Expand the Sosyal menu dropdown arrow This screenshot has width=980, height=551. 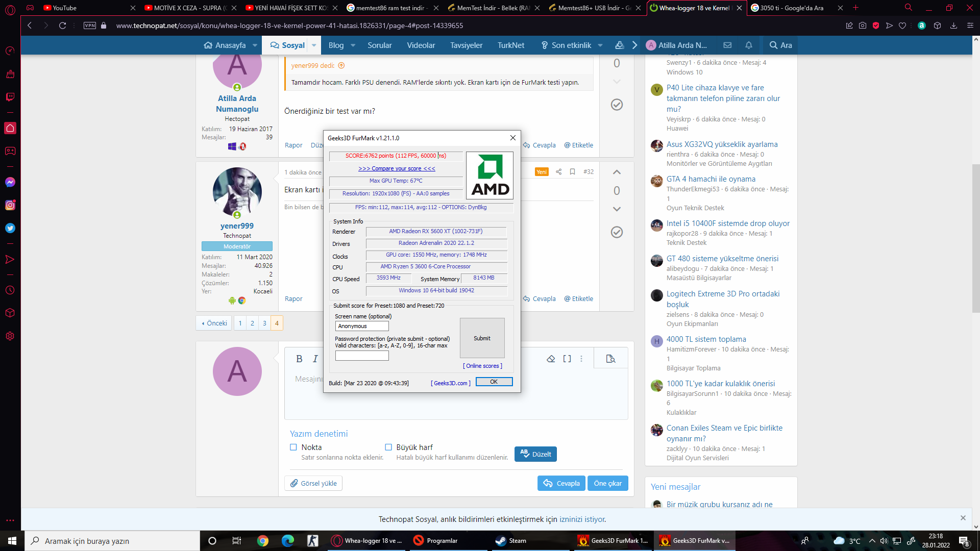coord(314,45)
